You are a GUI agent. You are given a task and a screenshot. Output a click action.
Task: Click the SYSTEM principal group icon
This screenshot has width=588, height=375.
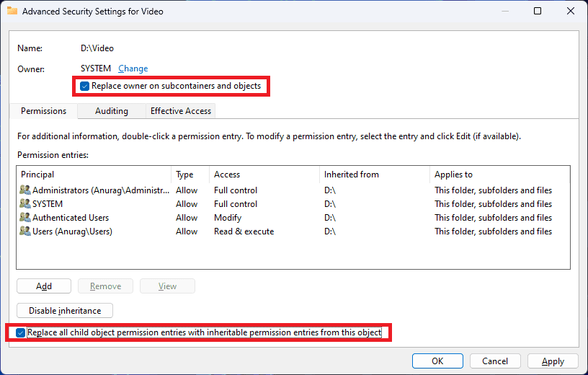(25, 204)
